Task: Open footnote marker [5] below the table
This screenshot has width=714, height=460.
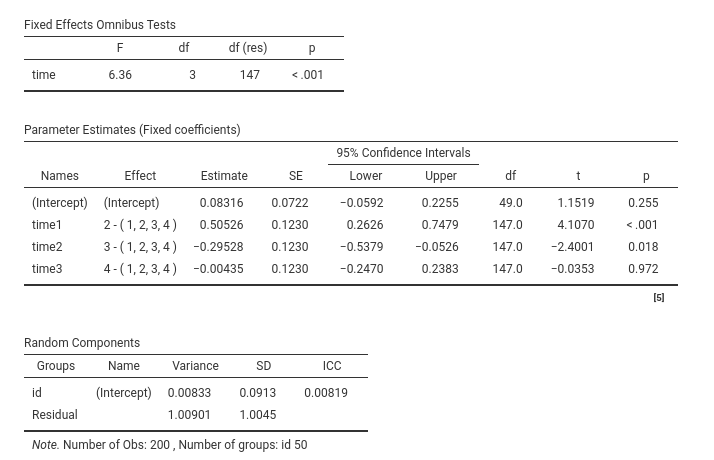Action: (x=658, y=298)
